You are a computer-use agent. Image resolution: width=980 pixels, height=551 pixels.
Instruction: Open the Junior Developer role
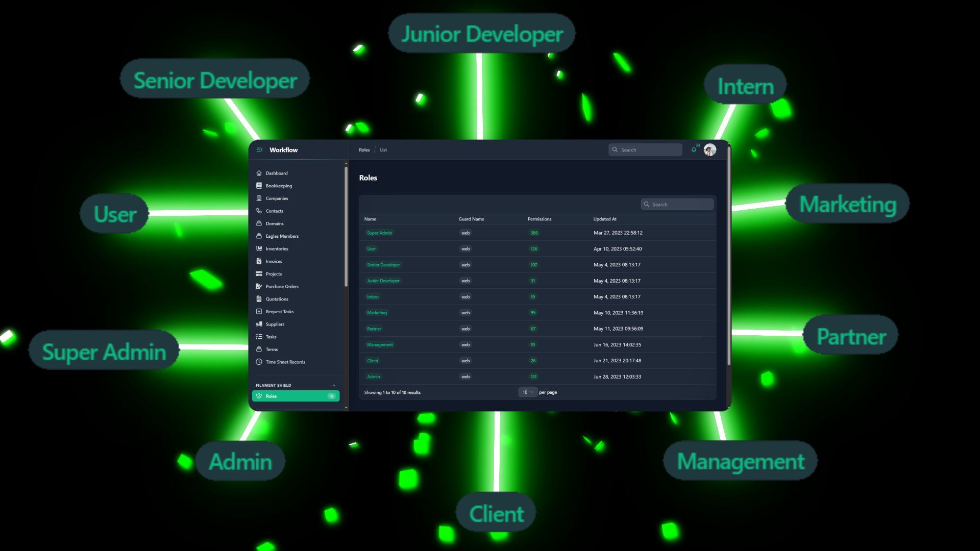pyautogui.click(x=383, y=281)
